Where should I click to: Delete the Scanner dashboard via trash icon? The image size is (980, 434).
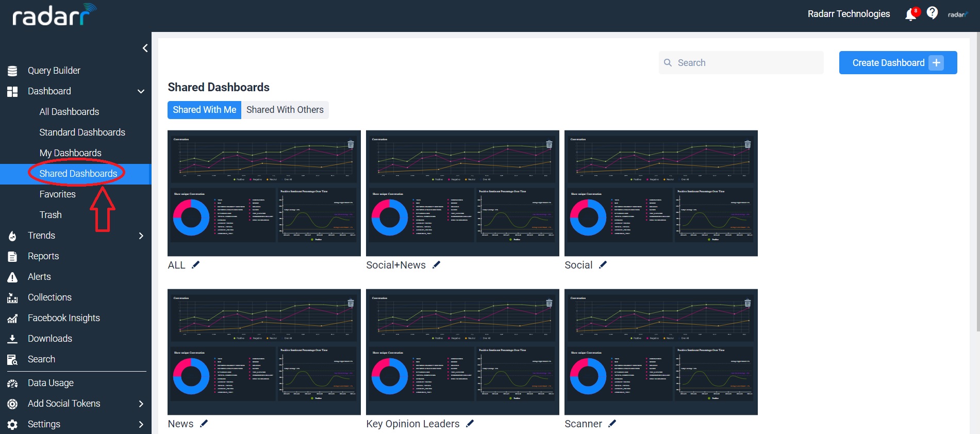pos(748,303)
